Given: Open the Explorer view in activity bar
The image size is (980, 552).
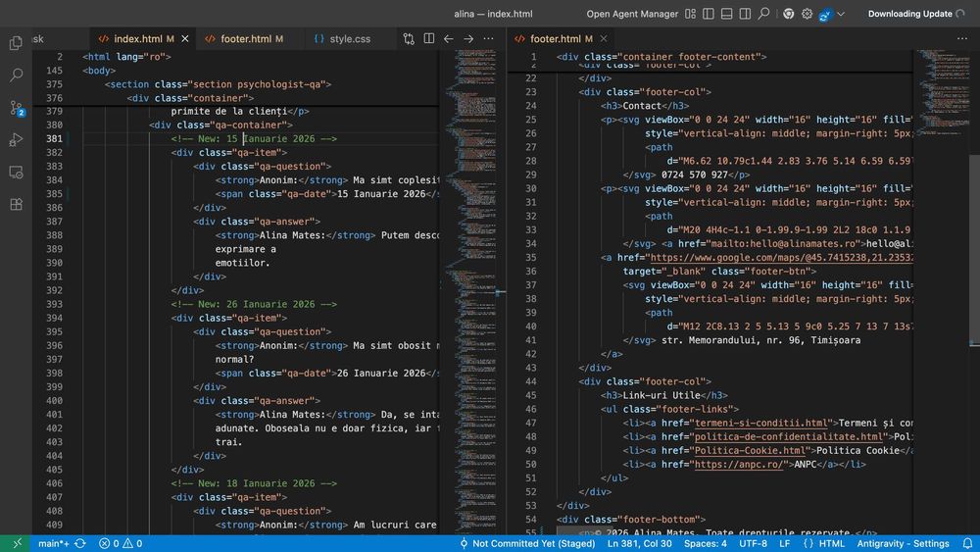Looking at the screenshot, I should pos(16,43).
